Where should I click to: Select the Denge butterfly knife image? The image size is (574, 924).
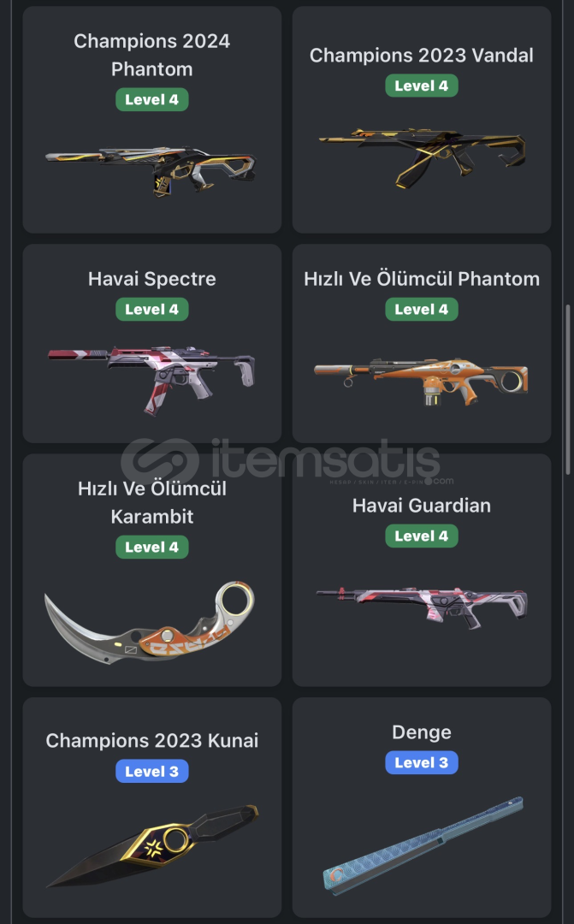[x=423, y=846]
